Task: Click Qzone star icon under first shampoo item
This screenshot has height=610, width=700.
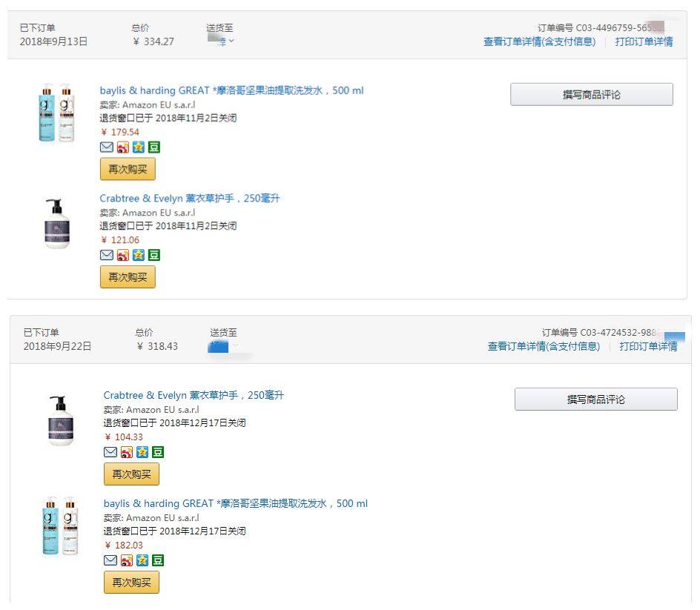Action: 139,147
